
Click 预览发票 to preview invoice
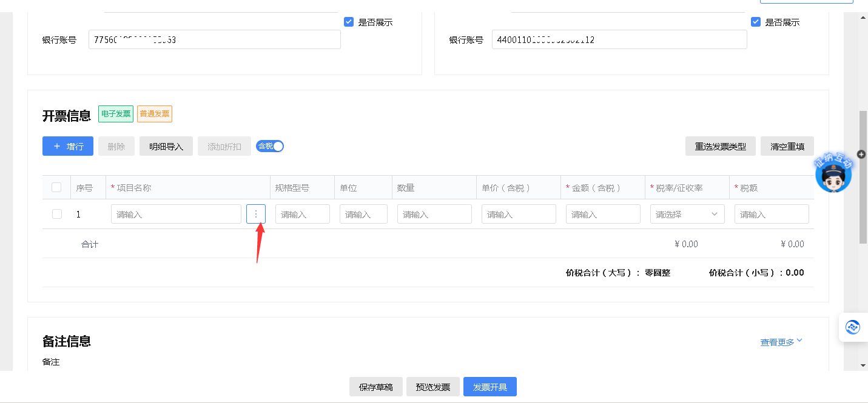click(433, 387)
